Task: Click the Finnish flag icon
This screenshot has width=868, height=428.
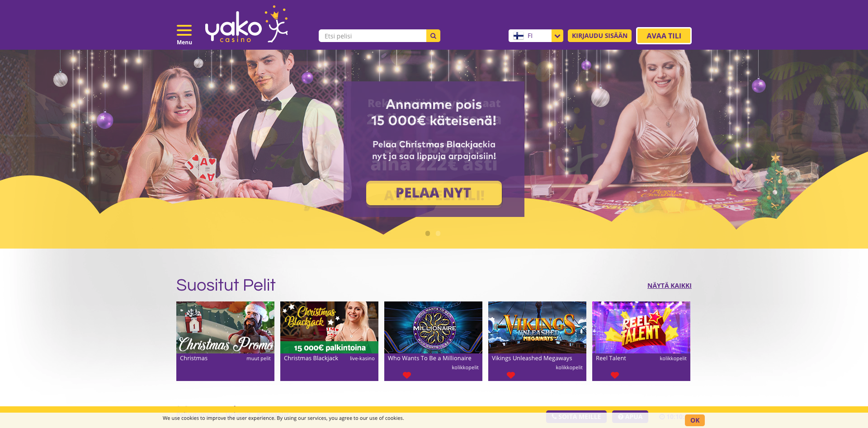Action: (519, 36)
